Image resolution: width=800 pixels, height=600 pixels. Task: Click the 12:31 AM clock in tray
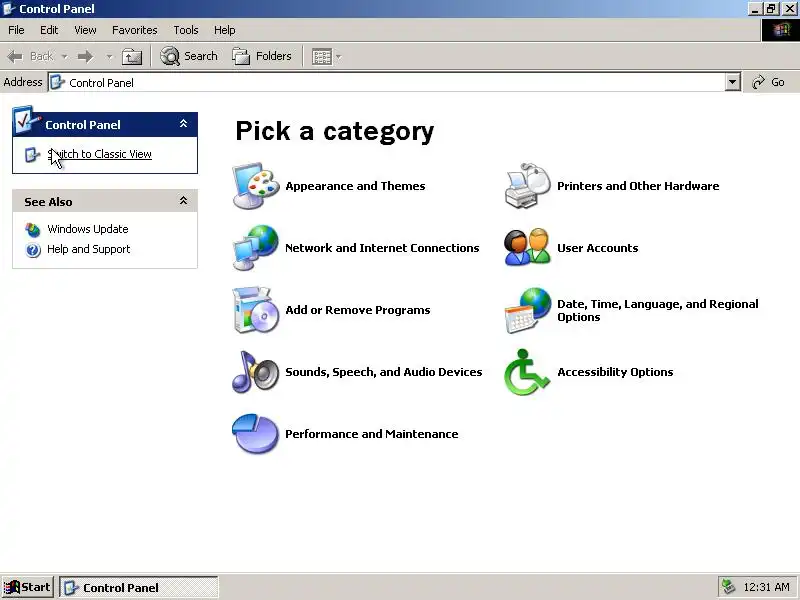[x=766, y=587]
